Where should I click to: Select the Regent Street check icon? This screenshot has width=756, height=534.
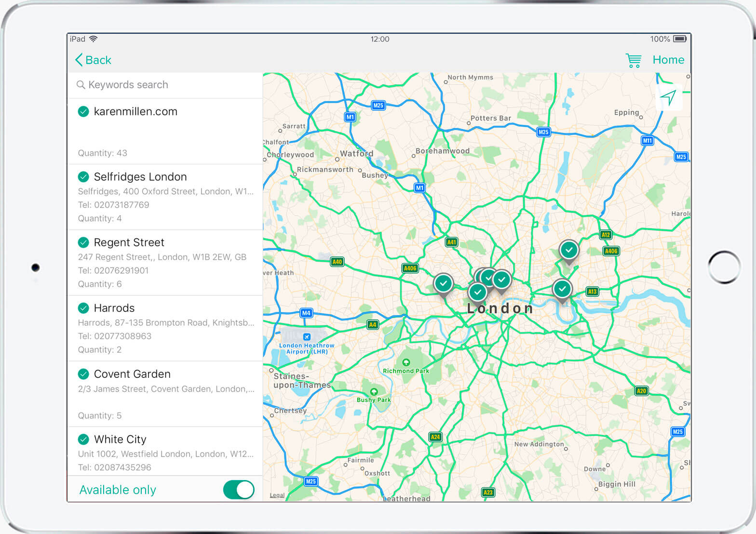coord(83,242)
